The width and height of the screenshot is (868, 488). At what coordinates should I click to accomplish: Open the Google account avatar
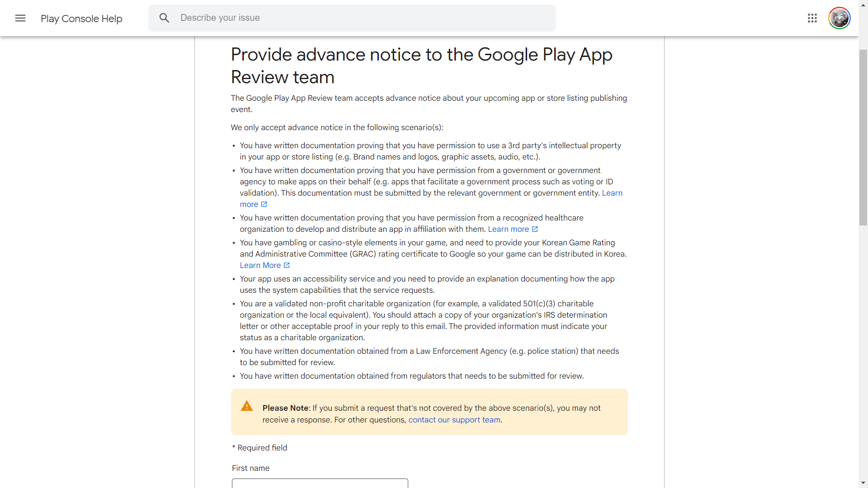(840, 18)
